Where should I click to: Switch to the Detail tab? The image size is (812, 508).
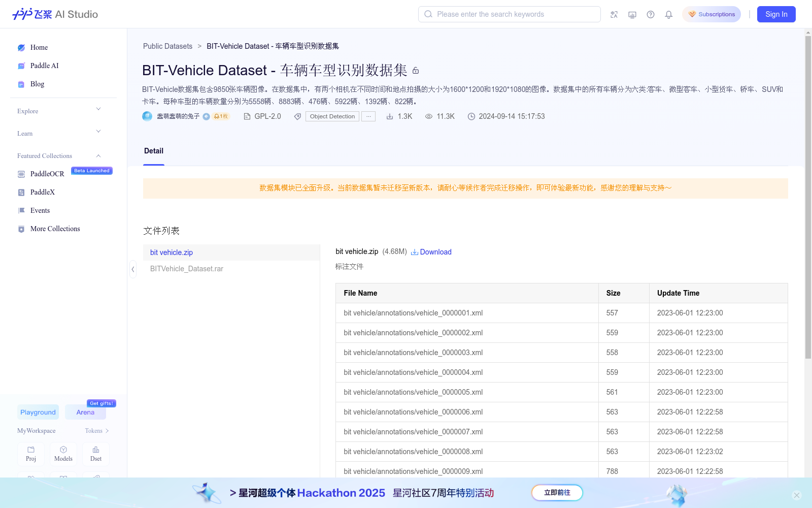coord(154,151)
